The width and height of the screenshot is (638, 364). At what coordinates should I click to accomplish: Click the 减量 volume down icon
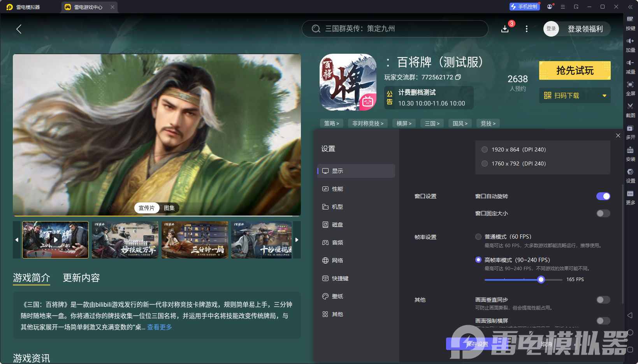(631, 63)
